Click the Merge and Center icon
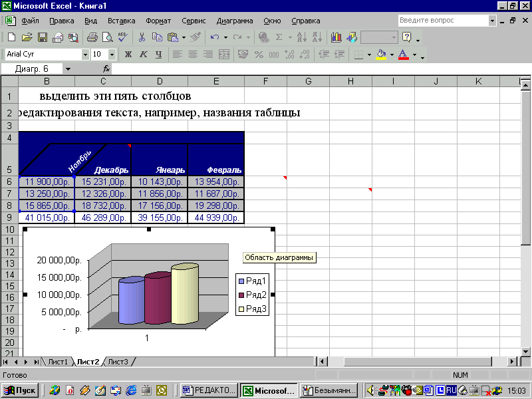The image size is (532, 399). tap(224, 55)
